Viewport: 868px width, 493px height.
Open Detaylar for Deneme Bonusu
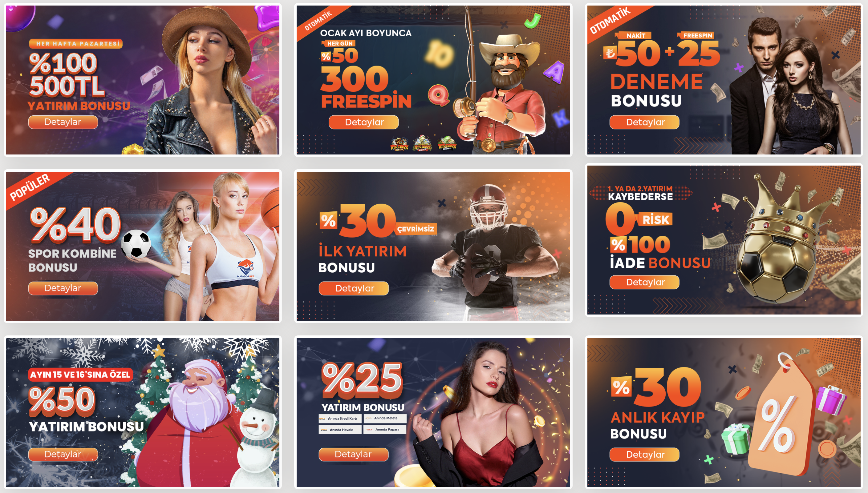[x=644, y=122]
